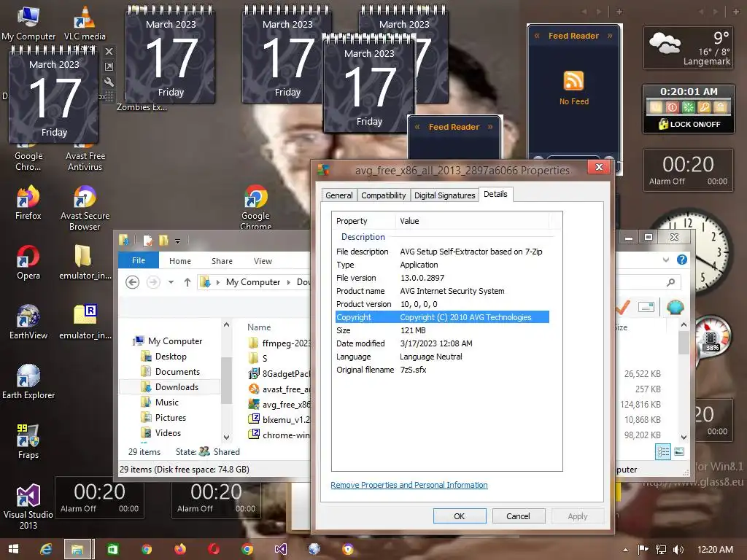The height and width of the screenshot is (560, 747).
Task: Go back with the Explorer Back arrow
Action: pyautogui.click(x=133, y=282)
